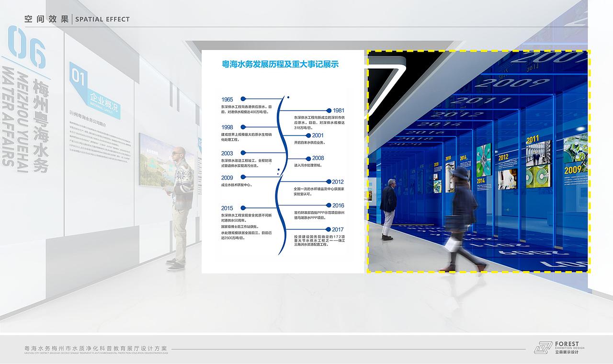Click the 1965 东深供水工程向香港供应原水 description
Image resolution: width=613 pixels, height=364 pixels.
point(246,109)
